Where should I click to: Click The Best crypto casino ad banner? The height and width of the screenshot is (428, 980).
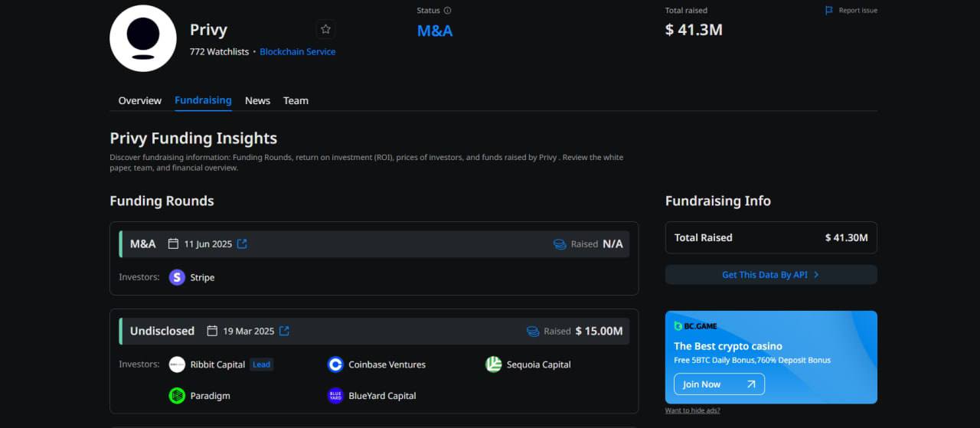coord(771,357)
